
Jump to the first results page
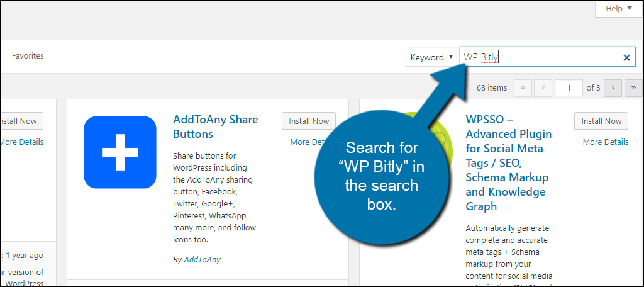click(x=523, y=88)
